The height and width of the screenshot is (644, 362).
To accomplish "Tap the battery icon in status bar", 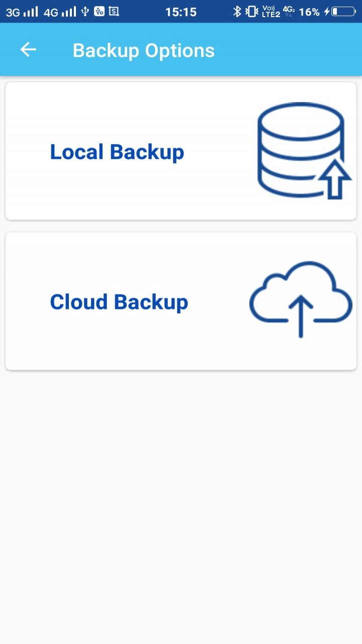I will point(343,12).
